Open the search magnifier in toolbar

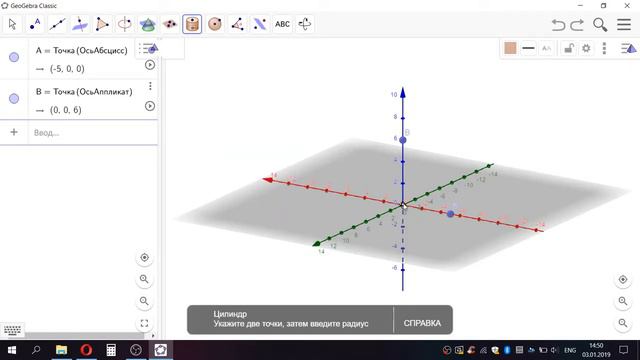600,25
